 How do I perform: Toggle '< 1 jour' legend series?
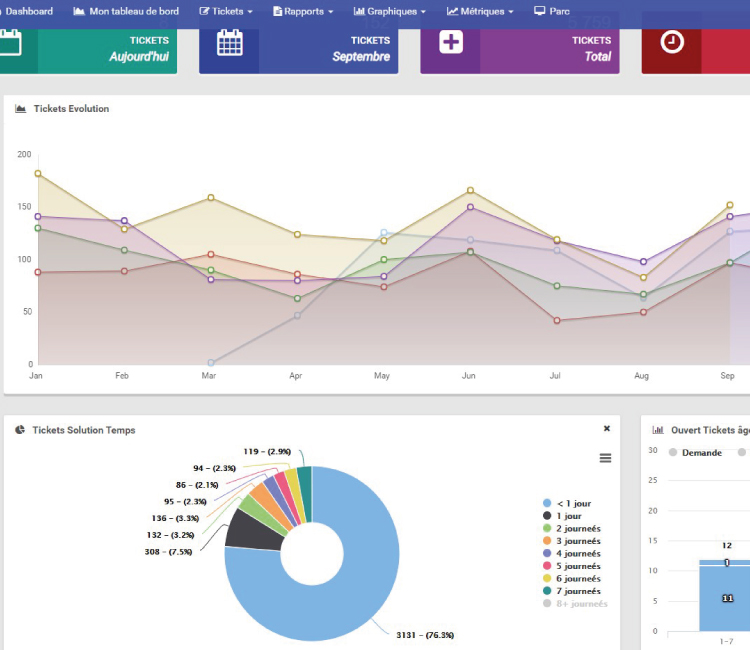(x=567, y=503)
